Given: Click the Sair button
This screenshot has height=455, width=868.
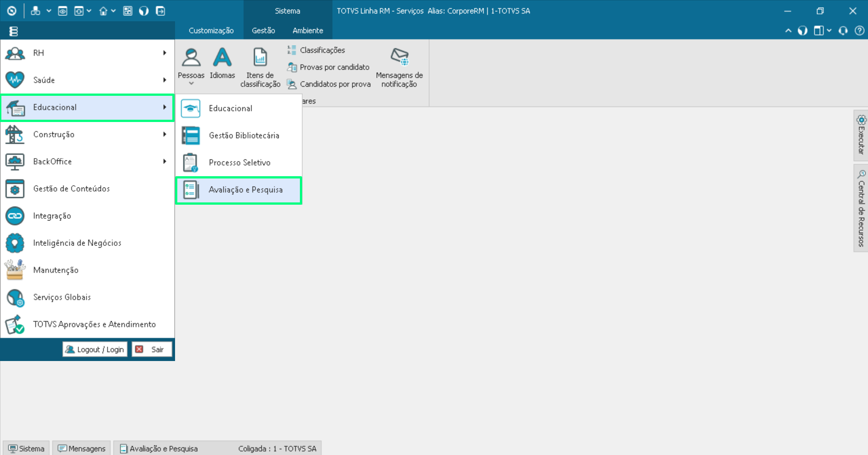Looking at the screenshot, I should [152, 349].
